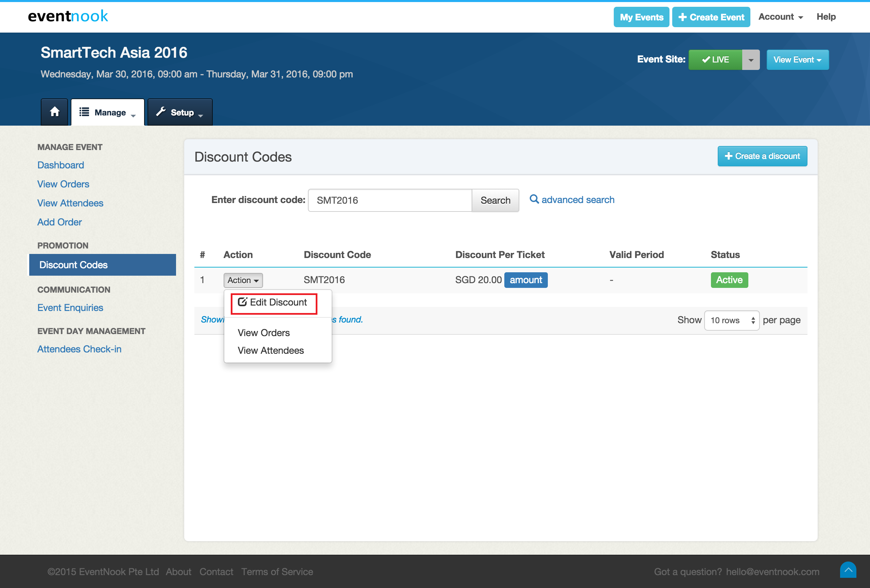Viewport: 870px width, 588px height.
Task: Click the green LIVE checkmark button
Action: 715,59
